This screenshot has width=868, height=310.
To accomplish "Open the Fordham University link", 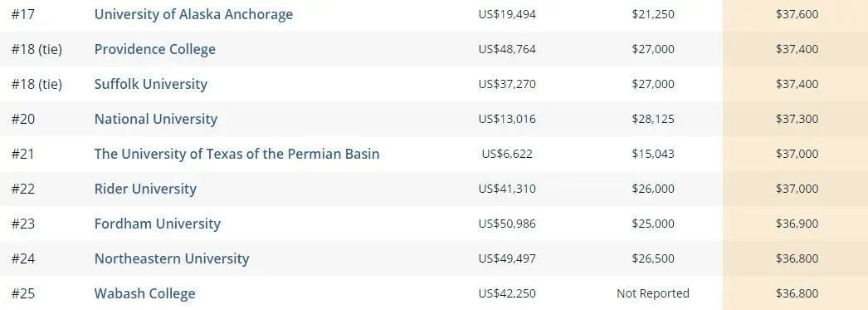I will click(157, 224).
